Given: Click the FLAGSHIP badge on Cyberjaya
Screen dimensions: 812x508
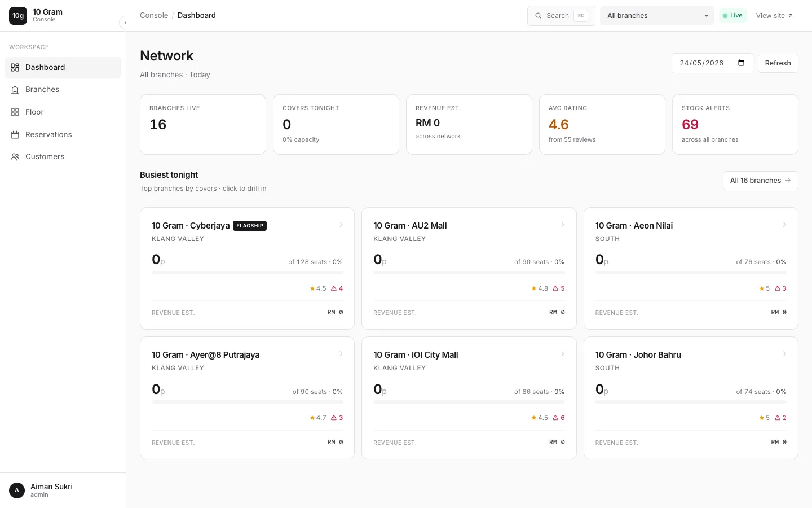Looking at the screenshot, I should click(250, 226).
